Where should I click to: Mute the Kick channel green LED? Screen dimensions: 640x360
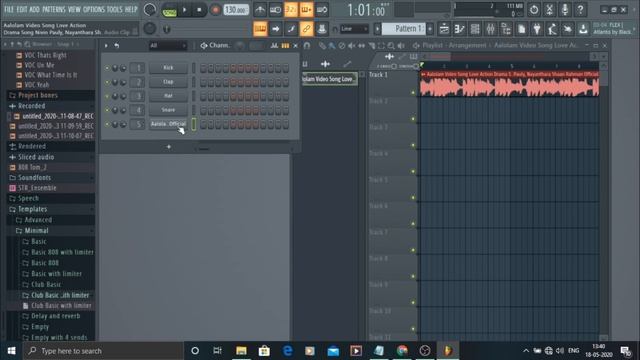pos(107,68)
